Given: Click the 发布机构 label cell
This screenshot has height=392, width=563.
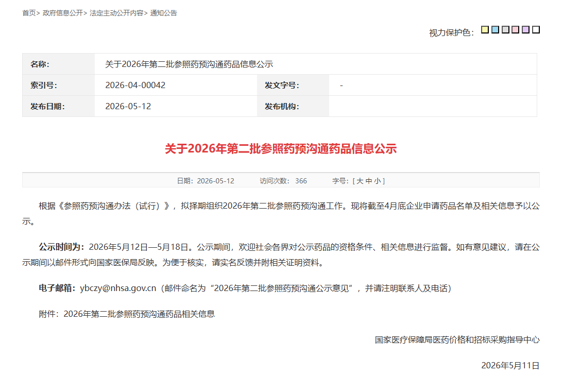Looking at the screenshot, I should 293,106.
